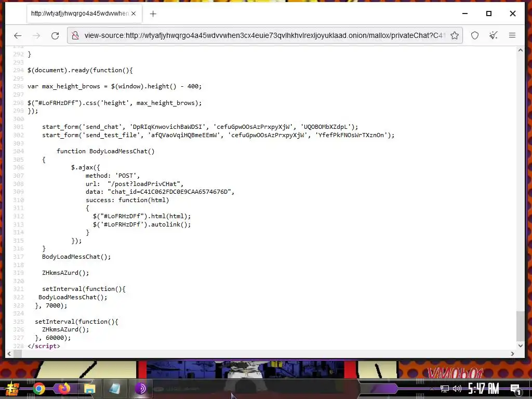Reload the view-source page
The width and height of the screenshot is (532, 399).
pyautogui.click(x=55, y=35)
